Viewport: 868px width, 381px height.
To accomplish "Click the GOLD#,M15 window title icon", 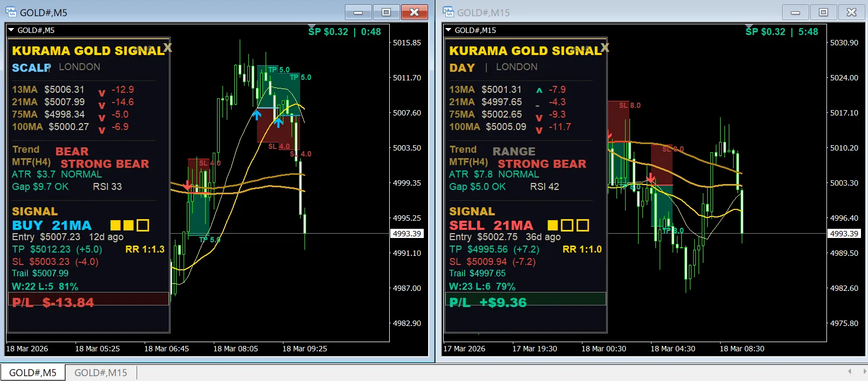I will pyautogui.click(x=448, y=12).
